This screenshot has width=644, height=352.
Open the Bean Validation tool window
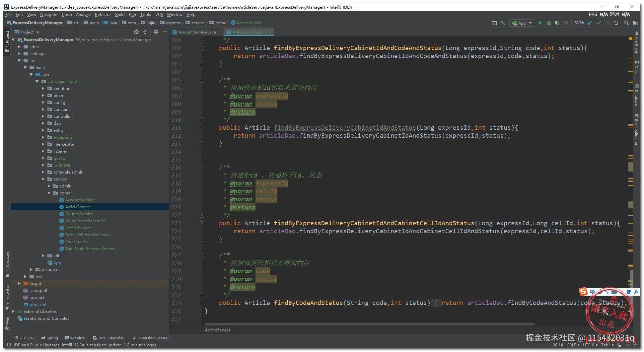[x=636, y=130]
